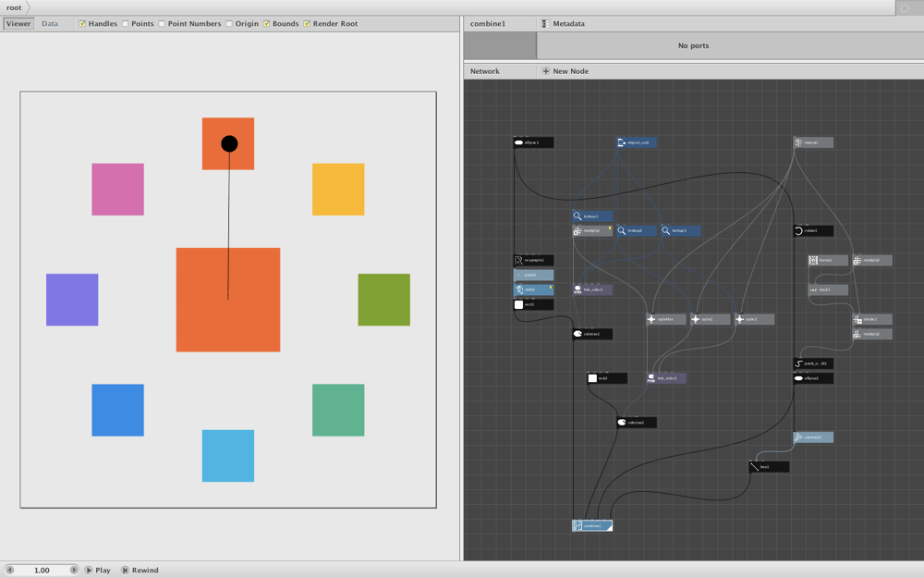Select the multiply1 node
This screenshot has height=578, width=924.
[x=592, y=230]
